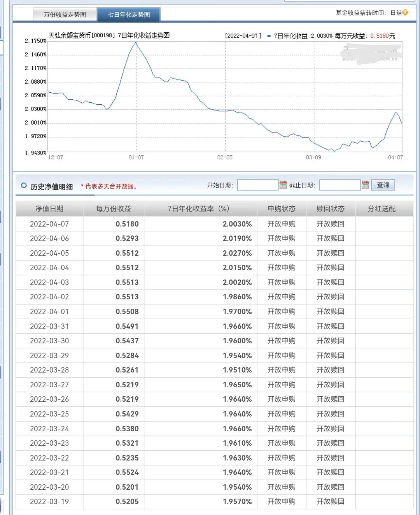Click the calendar icon nearest the 查询 button
420x515 pixels.
click(x=365, y=185)
